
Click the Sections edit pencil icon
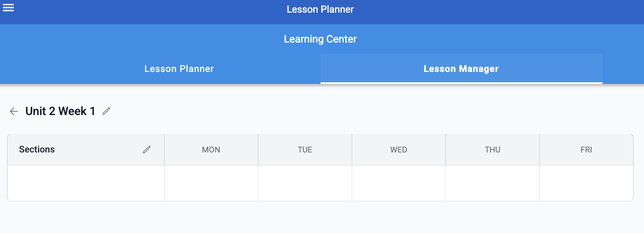(x=147, y=150)
